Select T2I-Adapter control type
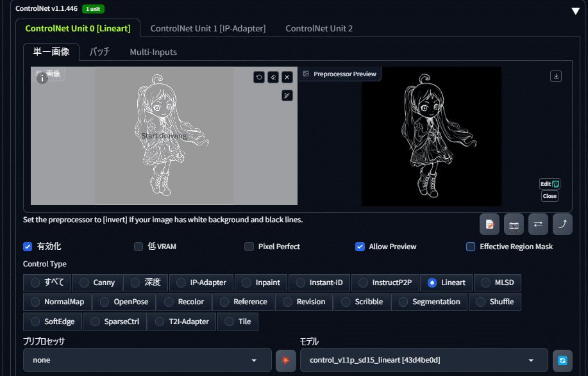This screenshot has height=376, width=588. [182, 322]
